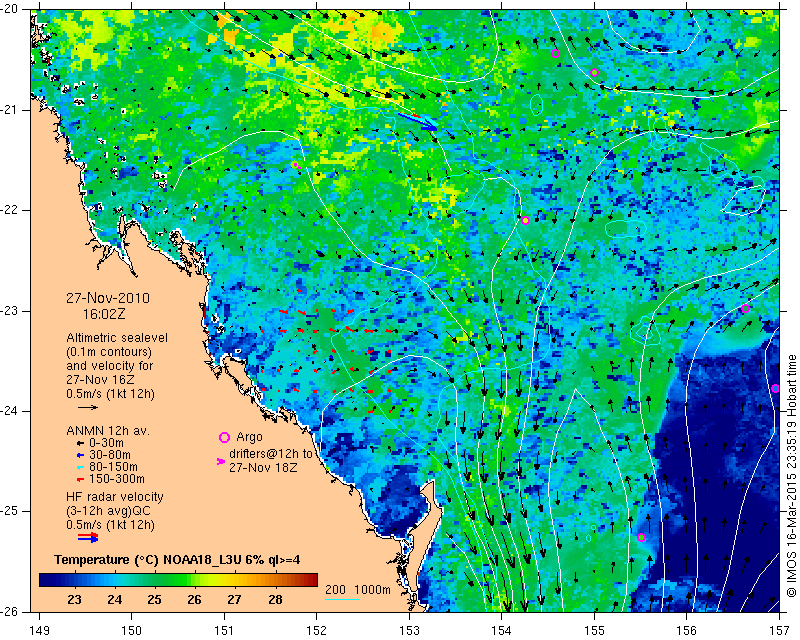Click the colorbar tick label '26'
800x640 pixels.
[x=194, y=600]
